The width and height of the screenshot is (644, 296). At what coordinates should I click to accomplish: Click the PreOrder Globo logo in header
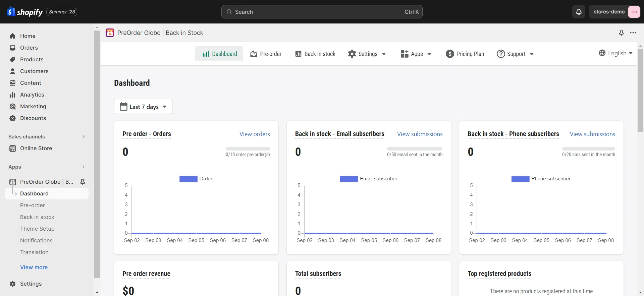[x=110, y=33]
